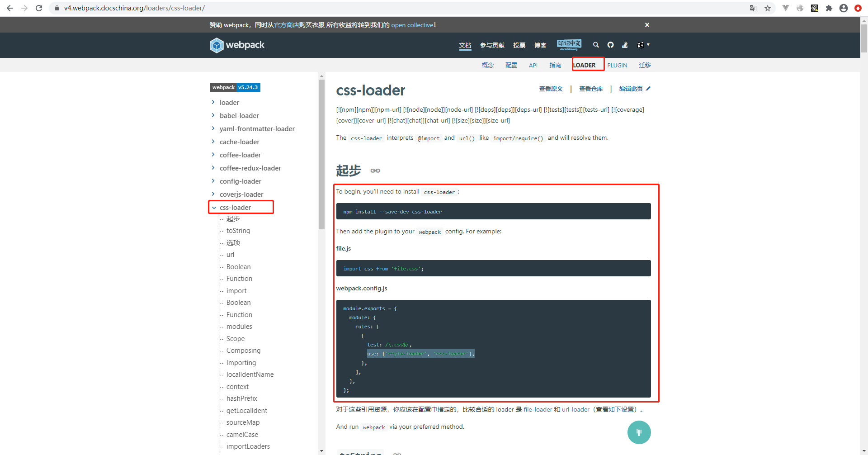Jump to 起步 section in sidebar
868x455 pixels.
233,218
